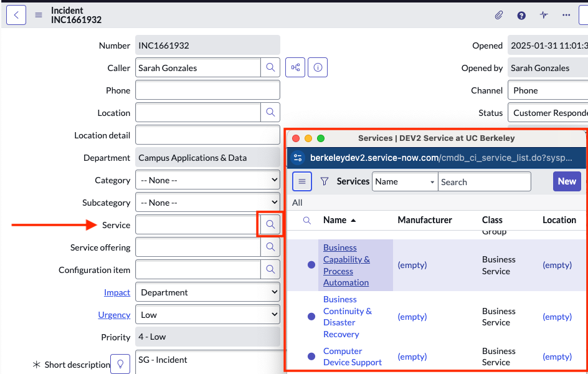Image resolution: width=588 pixels, height=374 pixels.
Task: Open Service lookup magnifier icon
Action: tap(270, 224)
